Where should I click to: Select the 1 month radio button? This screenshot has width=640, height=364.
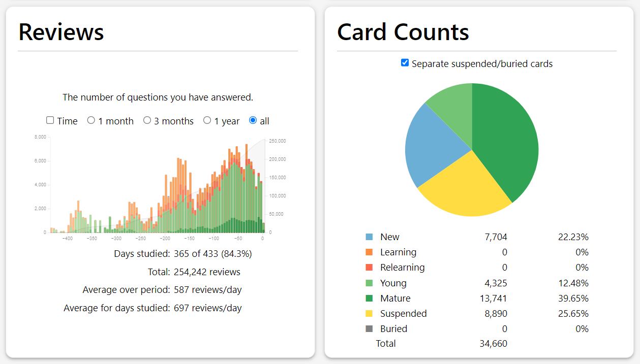tap(91, 120)
